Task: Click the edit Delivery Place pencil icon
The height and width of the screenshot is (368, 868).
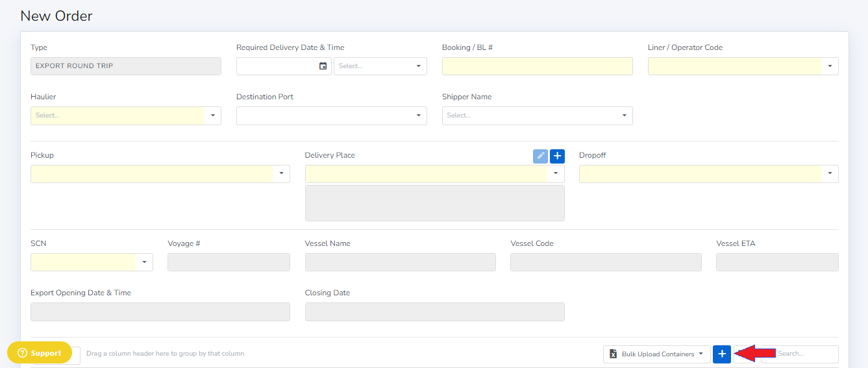Action: [x=540, y=156]
